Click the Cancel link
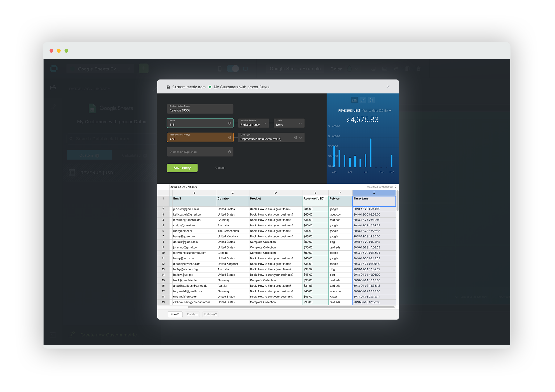Viewport: 555px width, 392px height. tap(220, 168)
